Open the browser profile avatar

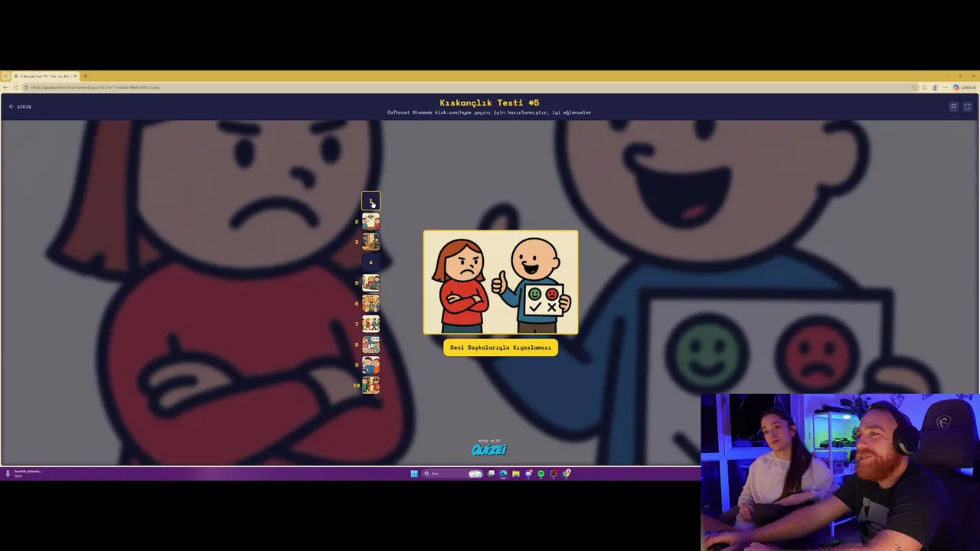point(935,87)
